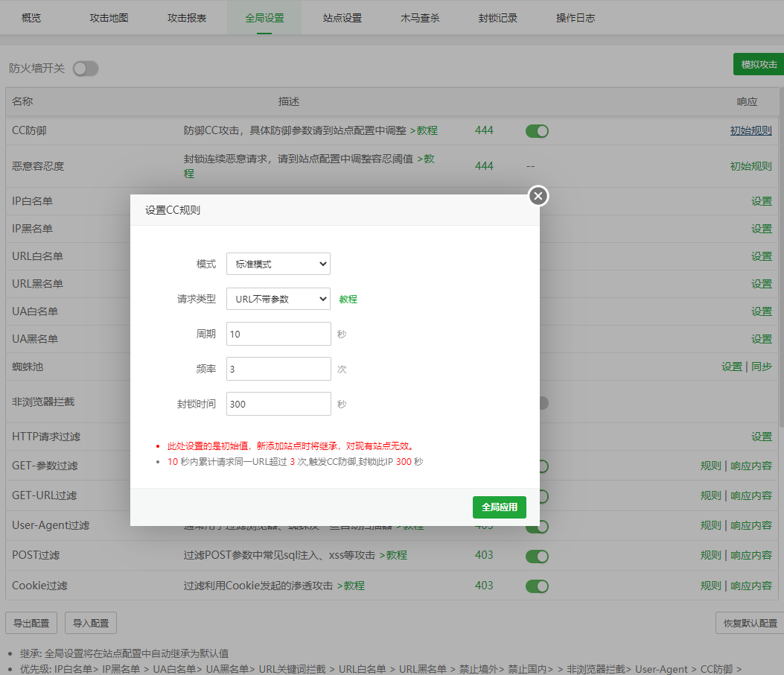Toggle the 防火墙开关 switch

pyautogui.click(x=86, y=69)
